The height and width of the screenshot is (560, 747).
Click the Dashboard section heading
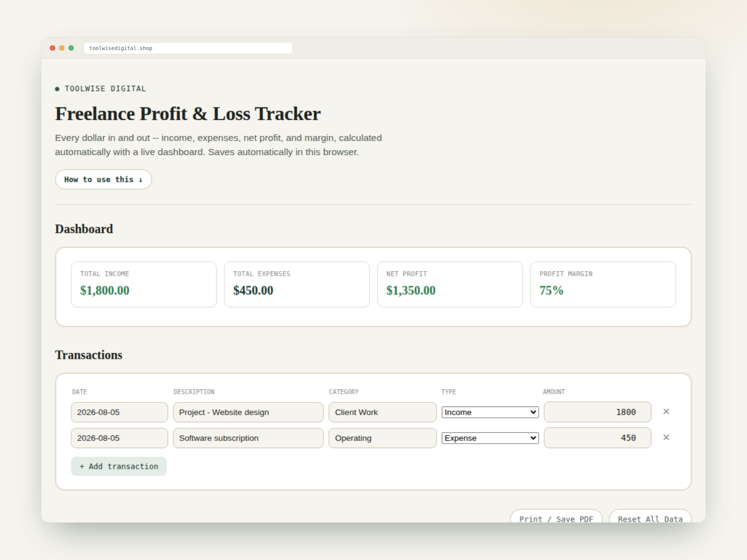tap(84, 229)
